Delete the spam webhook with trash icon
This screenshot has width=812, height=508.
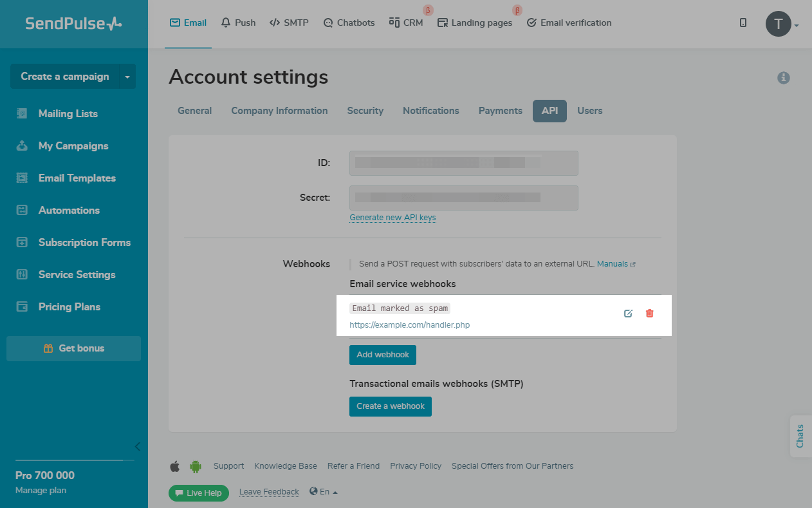click(x=650, y=314)
